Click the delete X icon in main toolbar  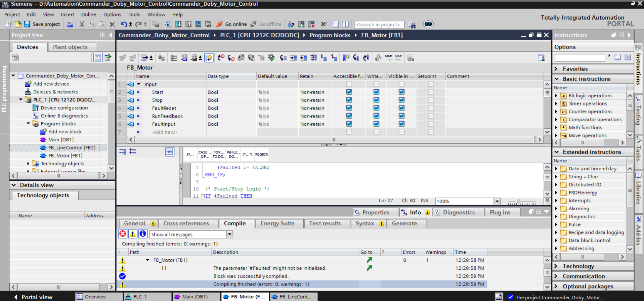(x=112, y=24)
